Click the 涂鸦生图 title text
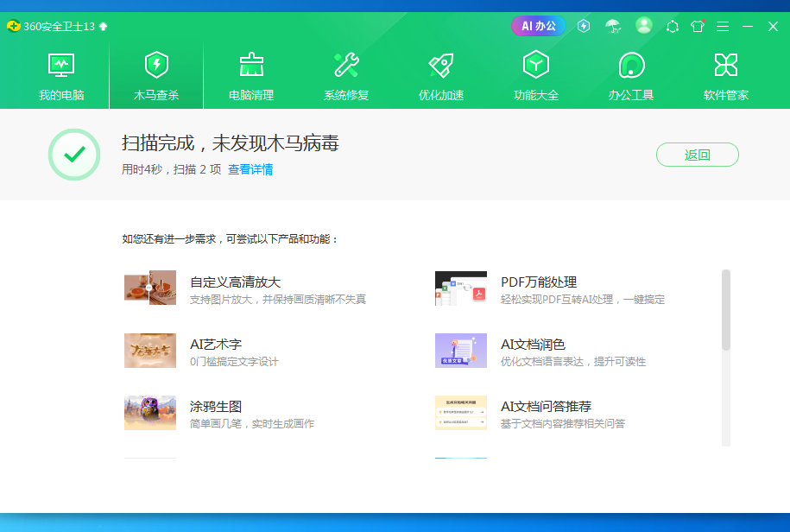Screen dimensions: 790x532 coord(216,407)
